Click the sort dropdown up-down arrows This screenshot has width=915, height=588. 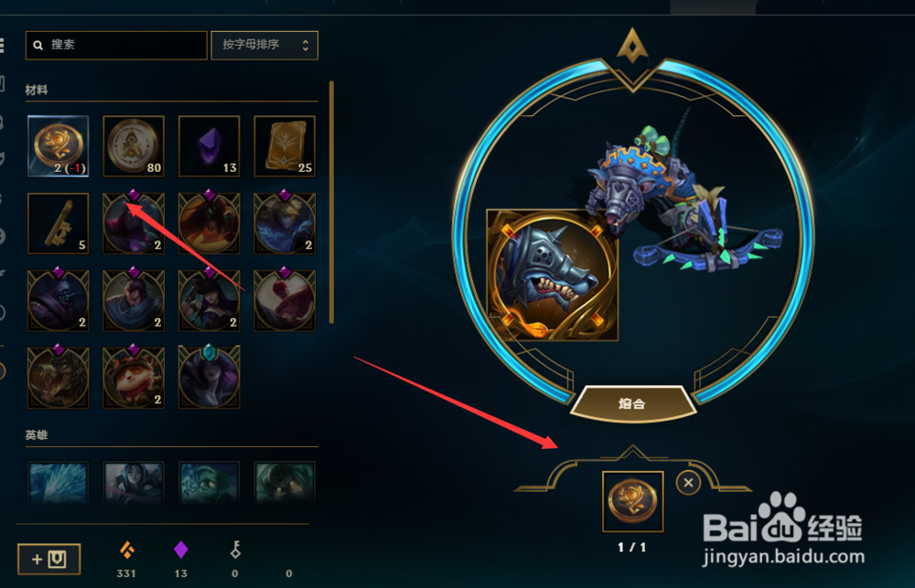point(306,45)
